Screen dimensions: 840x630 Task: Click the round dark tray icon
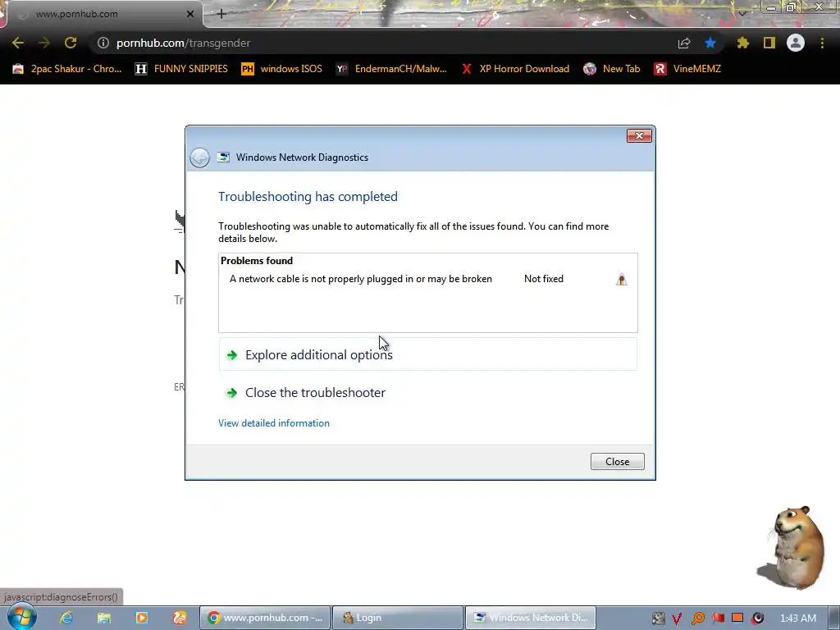[x=757, y=619]
